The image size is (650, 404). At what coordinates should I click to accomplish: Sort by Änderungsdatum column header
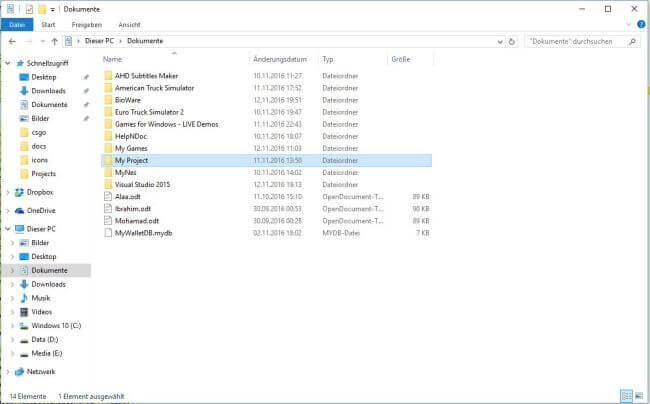tap(280, 59)
